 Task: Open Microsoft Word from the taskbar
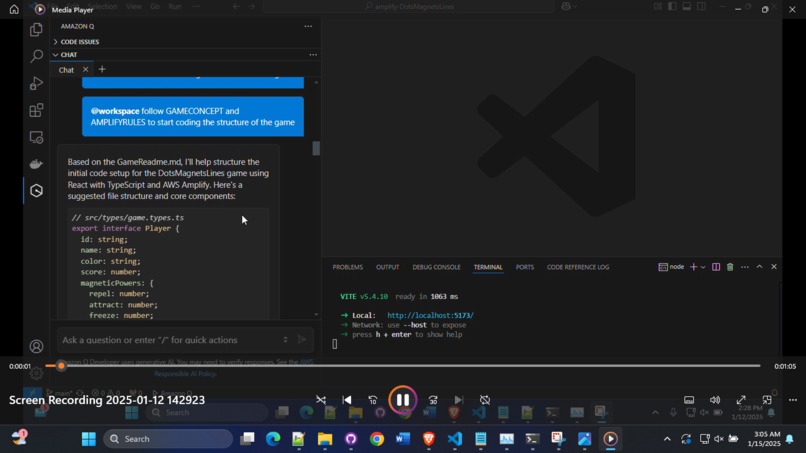[x=402, y=439]
